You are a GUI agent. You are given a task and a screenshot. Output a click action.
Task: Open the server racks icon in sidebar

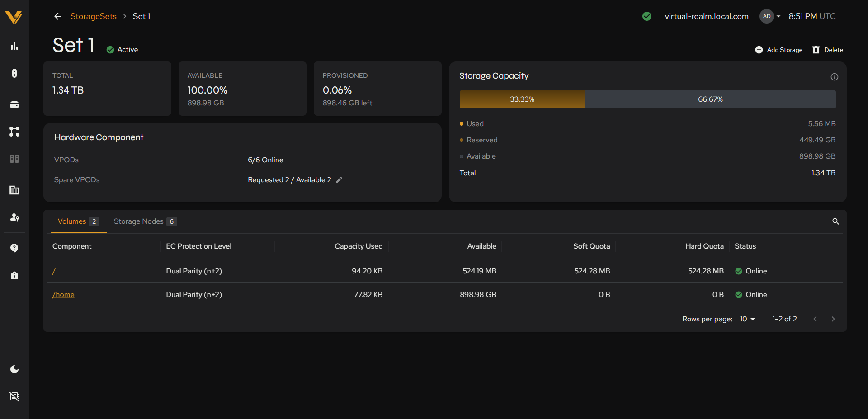coord(14,159)
